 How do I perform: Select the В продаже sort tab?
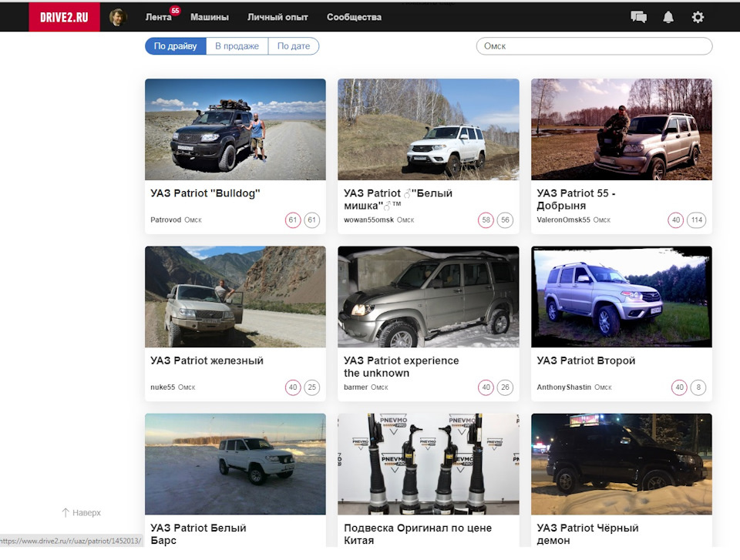237,46
